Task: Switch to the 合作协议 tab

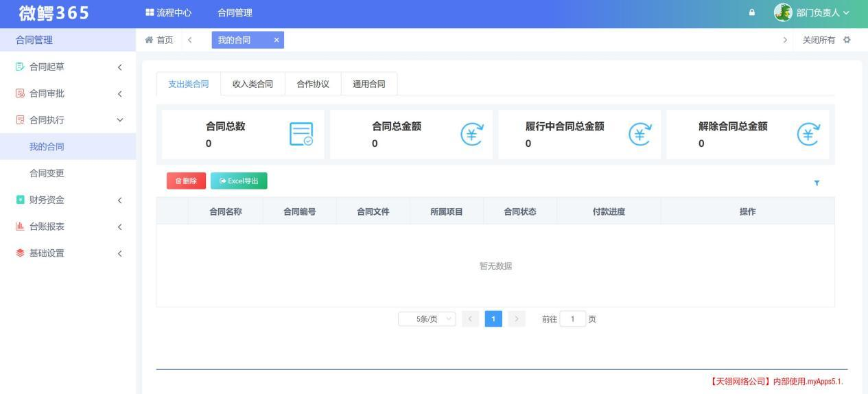Action: (x=313, y=84)
